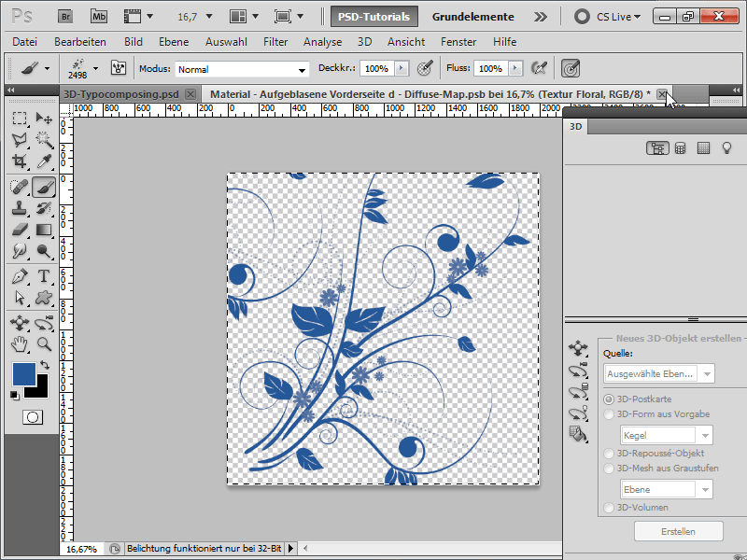This screenshot has height=560, width=747.
Task: Open the 3D menu in menu bar
Action: click(x=364, y=42)
